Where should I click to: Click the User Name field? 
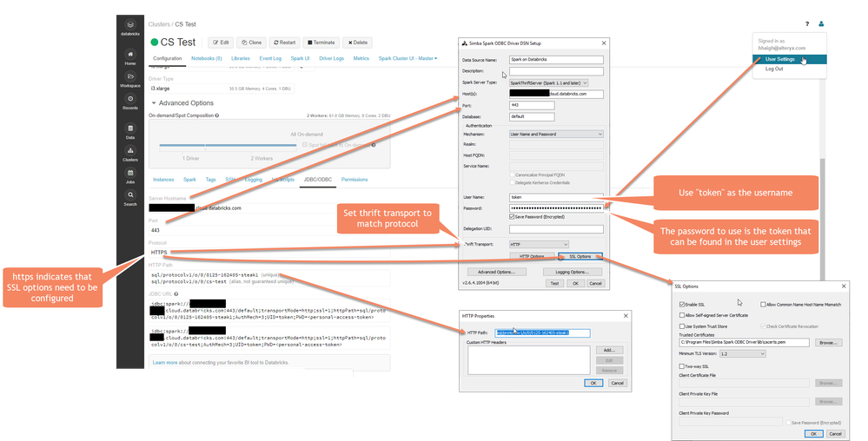(556, 197)
